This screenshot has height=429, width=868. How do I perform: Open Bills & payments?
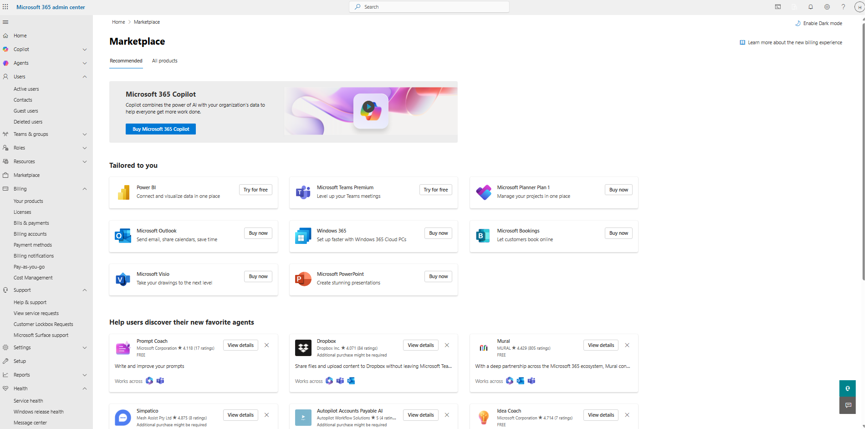pos(31,223)
